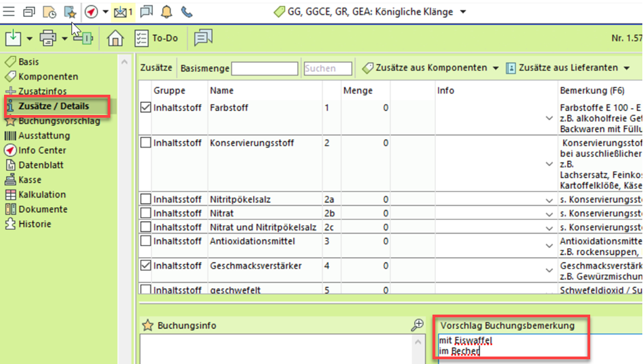Click the magnifier icon beside Buchungsinfo

418,325
